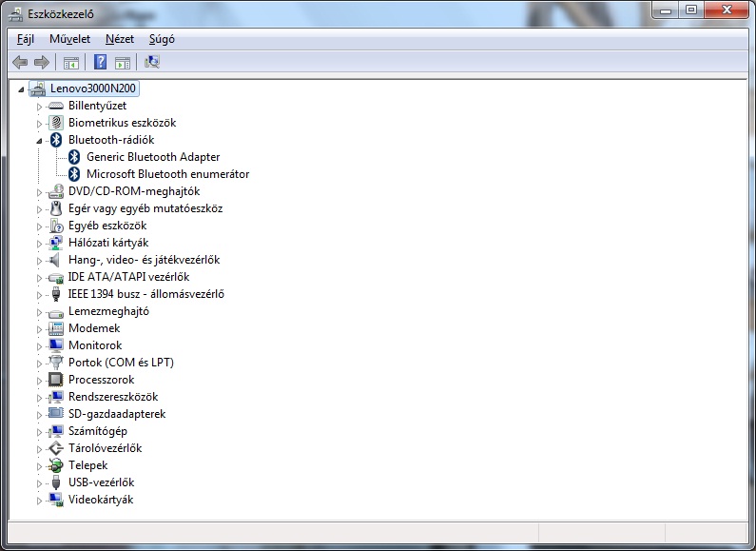Select the Tárolóvezérlők label

106,448
